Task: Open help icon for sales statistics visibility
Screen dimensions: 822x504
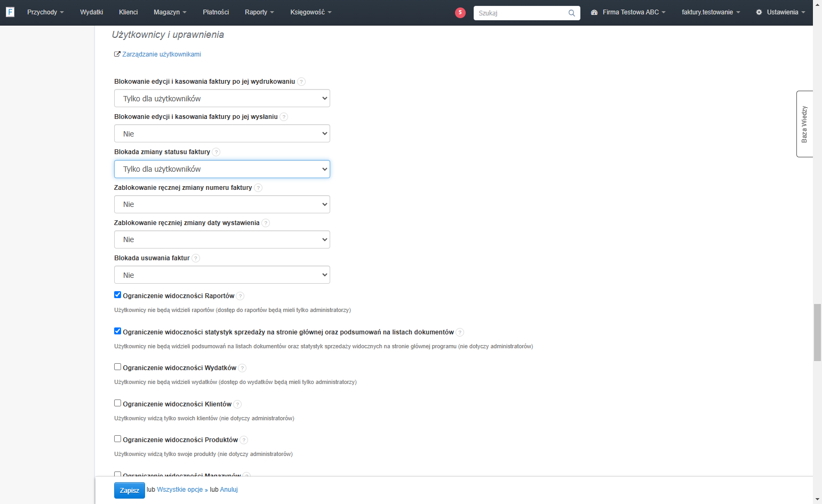Action: click(460, 332)
